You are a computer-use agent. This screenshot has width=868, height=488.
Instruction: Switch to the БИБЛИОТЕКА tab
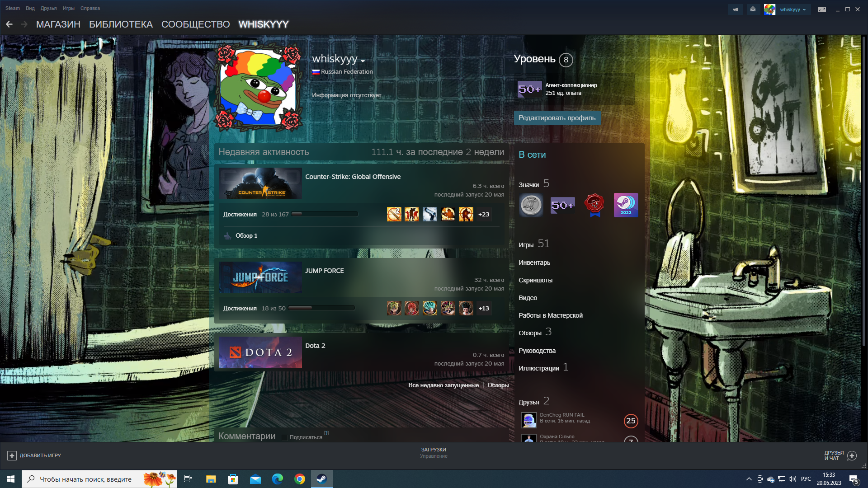point(121,24)
